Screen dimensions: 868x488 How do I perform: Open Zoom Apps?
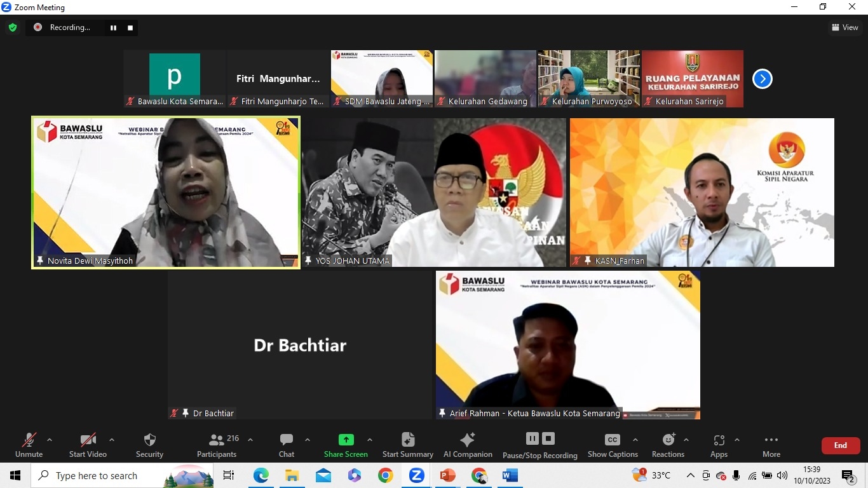pyautogui.click(x=719, y=445)
